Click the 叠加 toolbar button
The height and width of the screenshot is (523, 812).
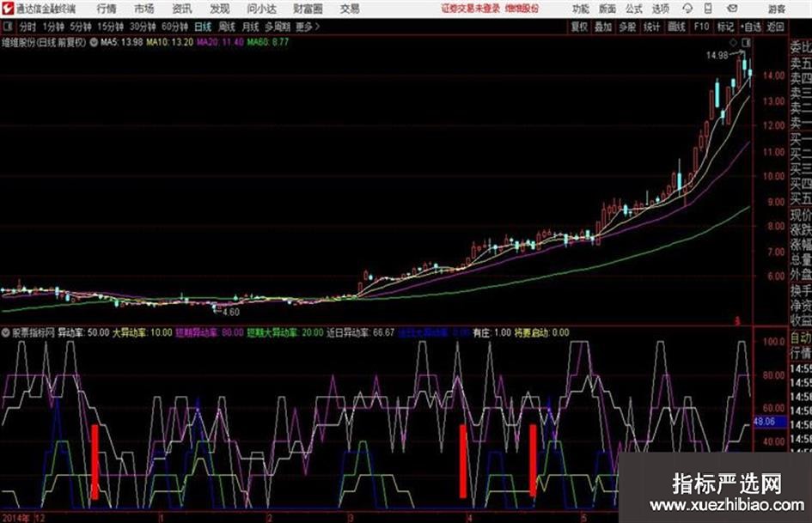tap(603, 27)
